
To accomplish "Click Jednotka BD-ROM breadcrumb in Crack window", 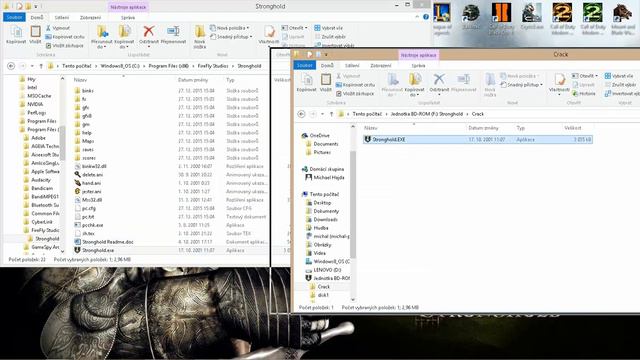I will [427, 114].
